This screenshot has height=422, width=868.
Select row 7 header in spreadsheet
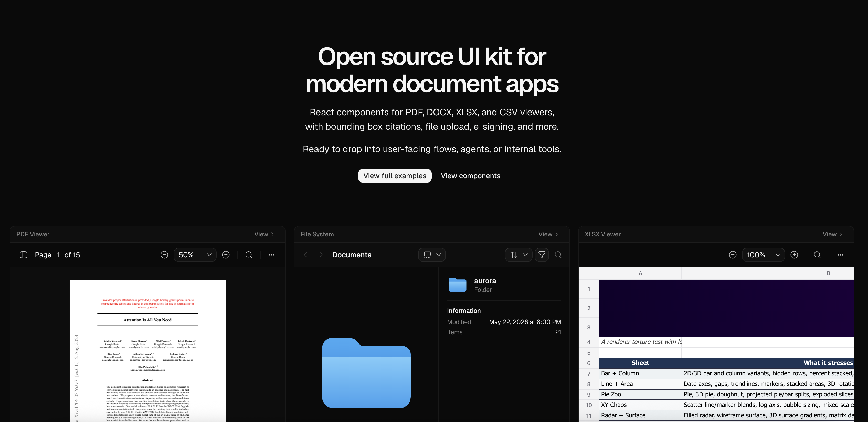(589, 374)
